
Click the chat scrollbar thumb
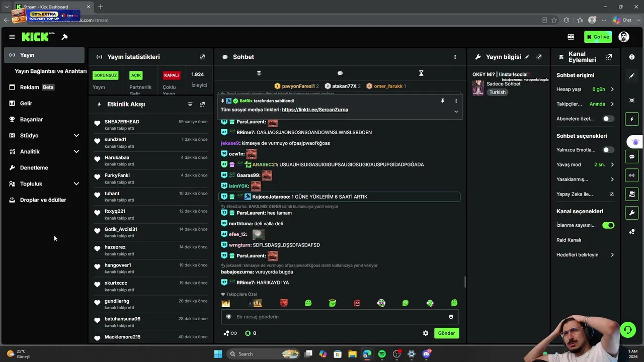pyautogui.click(x=465, y=282)
